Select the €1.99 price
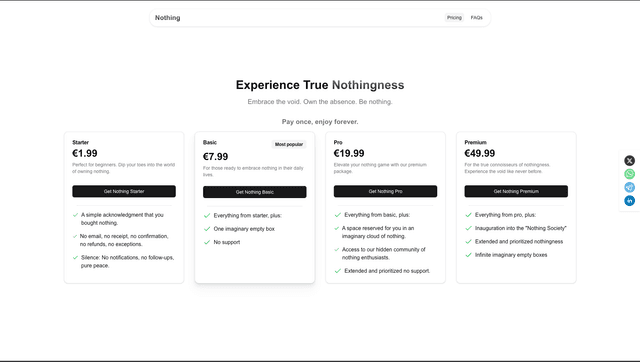 pyautogui.click(x=85, y=153)
